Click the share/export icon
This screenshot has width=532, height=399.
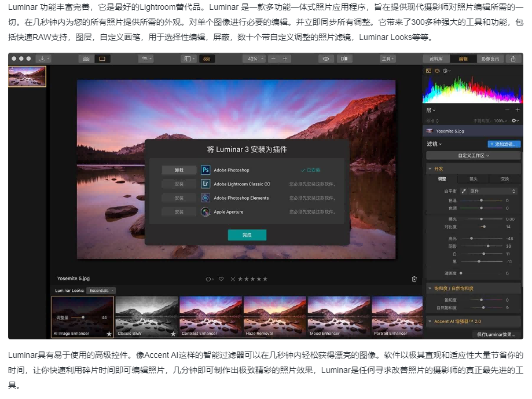pos(513,58)
